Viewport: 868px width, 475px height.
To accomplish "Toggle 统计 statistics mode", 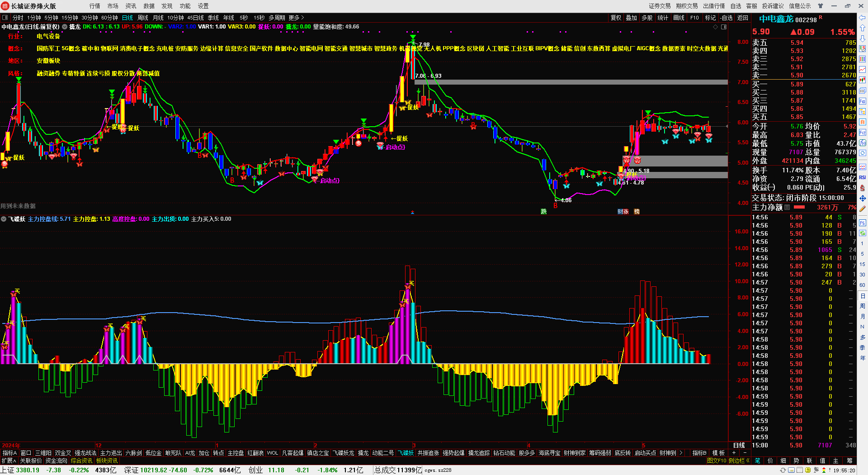I will click(663, 18).
